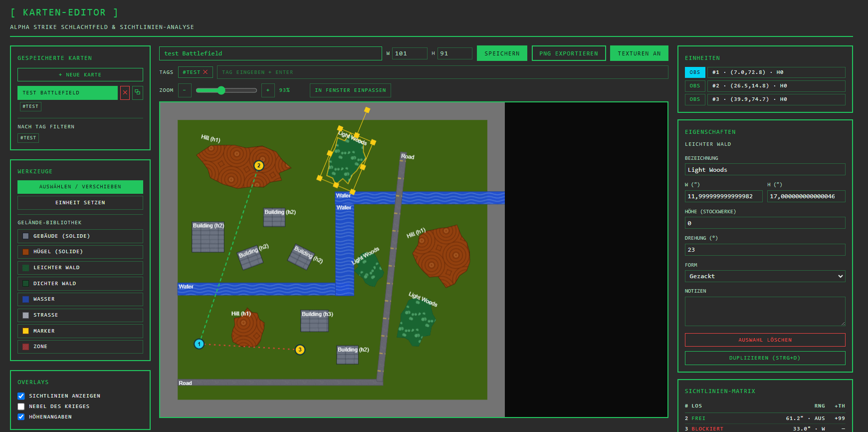This screenshot has width=868, height=432.
Task: Edit the map name field
Action: click(x=270, y=53)
